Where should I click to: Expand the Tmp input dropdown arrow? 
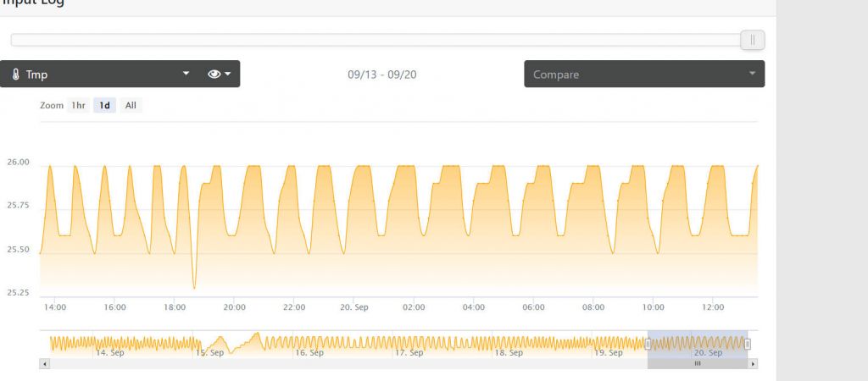186,75
